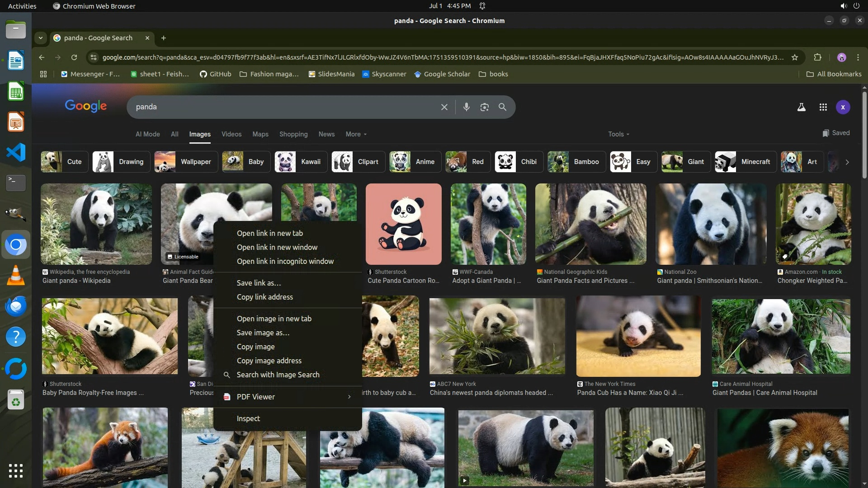The image size is (868, 488).
Task: Open Google Lens image search icon
Action: coord(484,107)
